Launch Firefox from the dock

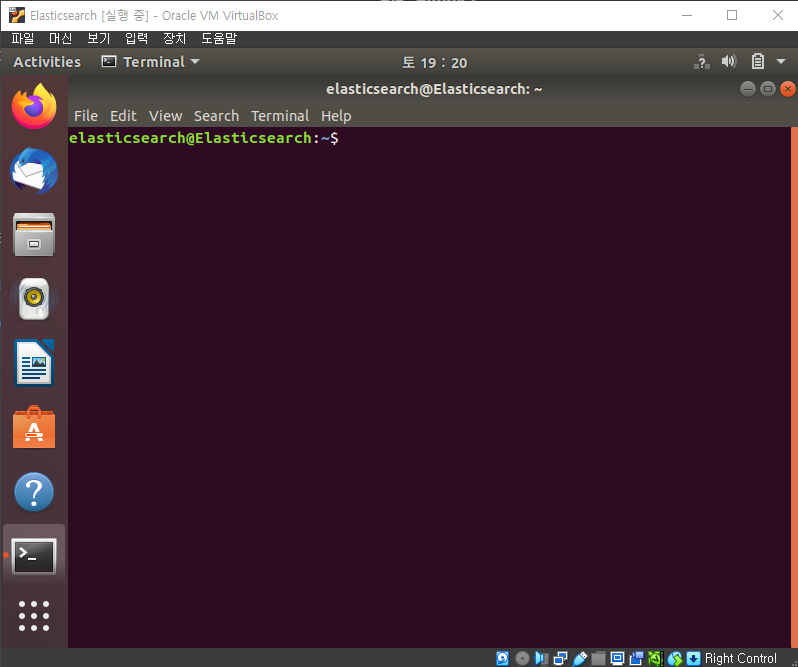[34, 106]
